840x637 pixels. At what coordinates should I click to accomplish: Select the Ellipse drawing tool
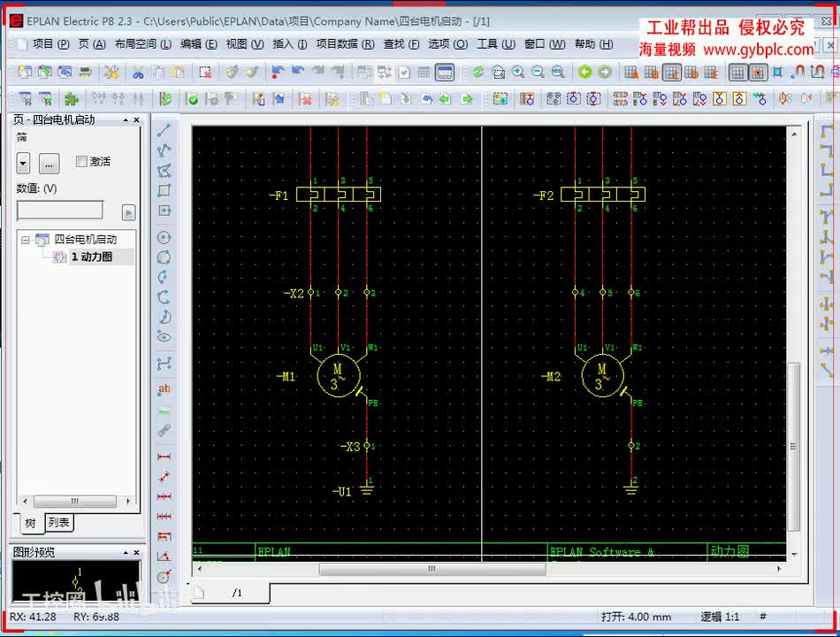[x=164, y=337]
